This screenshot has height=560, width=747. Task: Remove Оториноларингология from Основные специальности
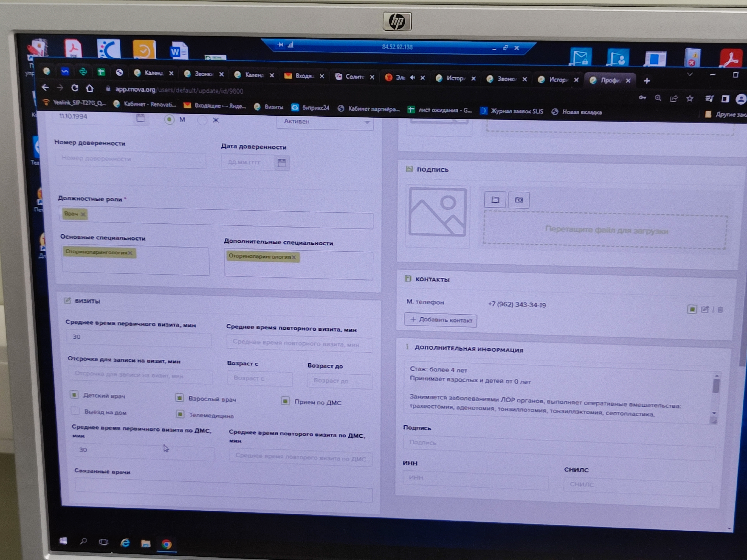[x=130, y=253]
